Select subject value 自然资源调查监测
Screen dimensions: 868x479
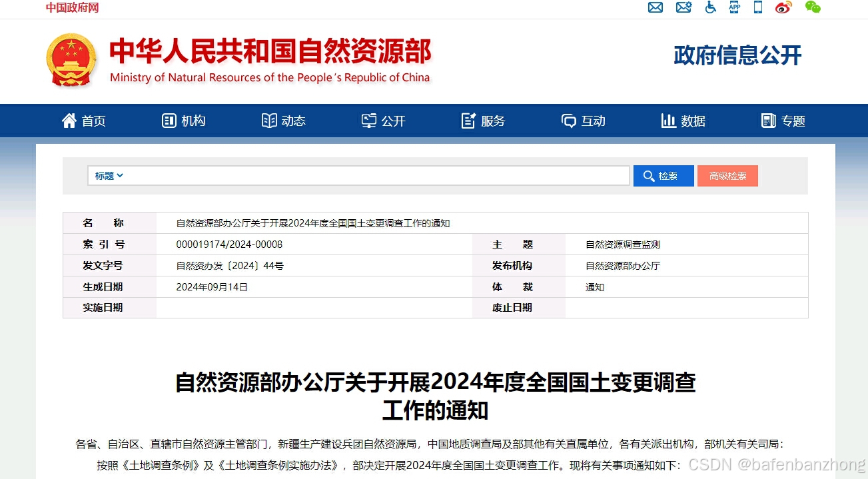coord(623,244)
